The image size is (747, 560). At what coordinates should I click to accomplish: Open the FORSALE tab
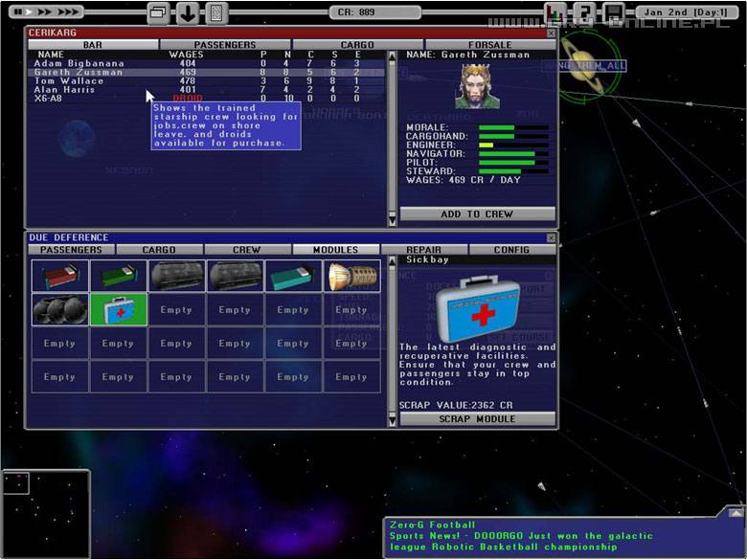pos(490,45)
